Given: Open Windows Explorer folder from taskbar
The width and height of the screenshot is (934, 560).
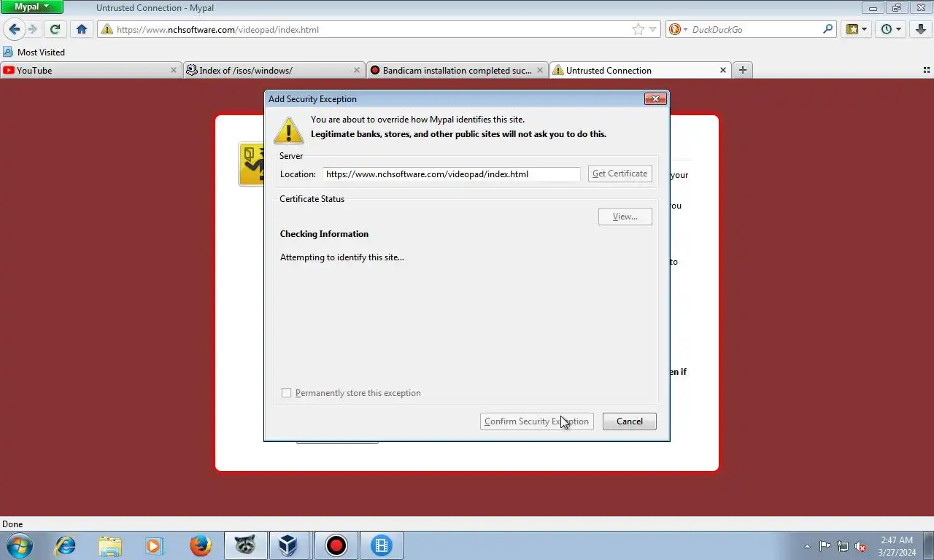Looking at the screenshot, I should (110, 545).
